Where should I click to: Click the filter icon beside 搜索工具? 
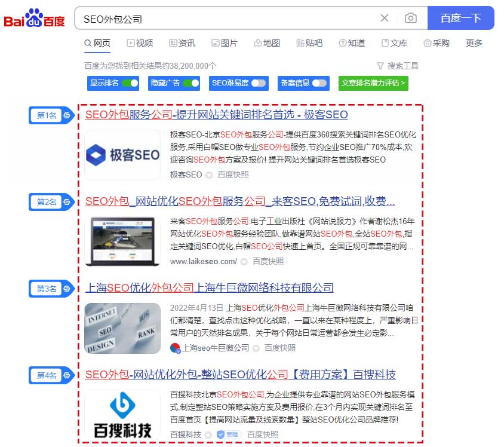(380, 66)
